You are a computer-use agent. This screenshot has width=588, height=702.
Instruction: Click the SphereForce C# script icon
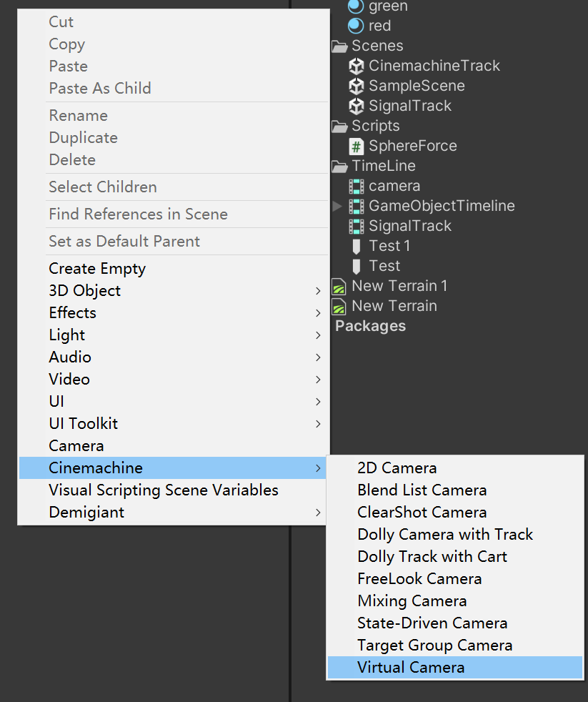357,146
